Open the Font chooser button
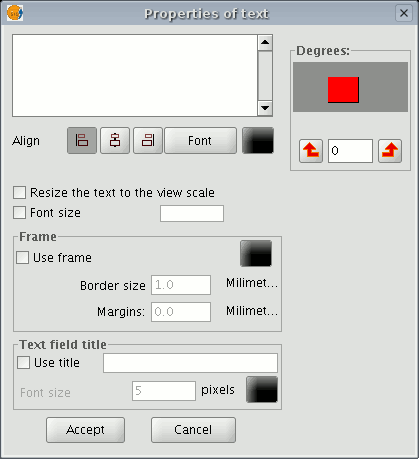This screenshot has height=459, width=419. 201,140
